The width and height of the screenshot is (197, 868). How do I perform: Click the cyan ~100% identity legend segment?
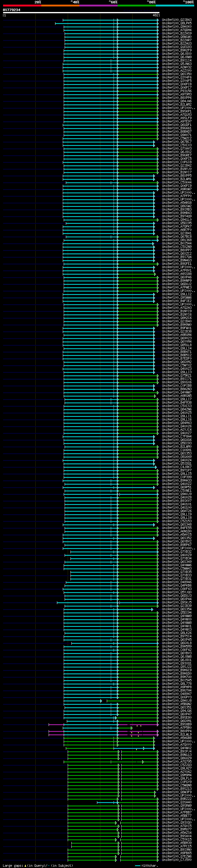pos(175,6)
